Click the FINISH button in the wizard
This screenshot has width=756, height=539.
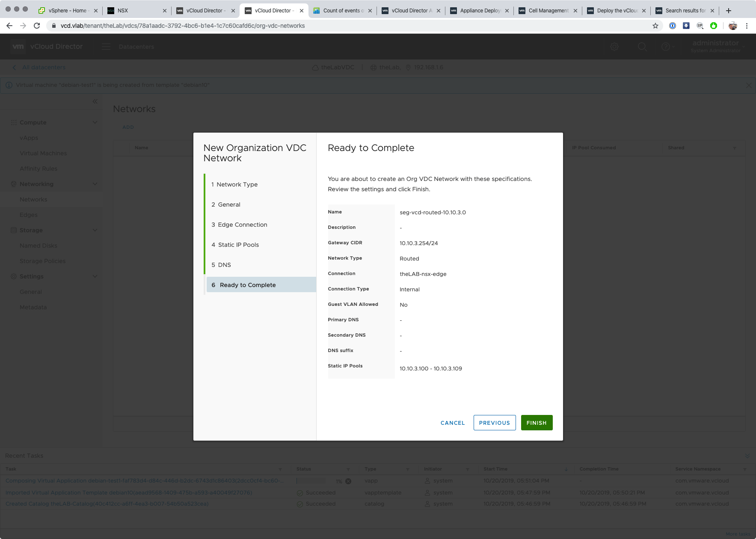(536, 423)
